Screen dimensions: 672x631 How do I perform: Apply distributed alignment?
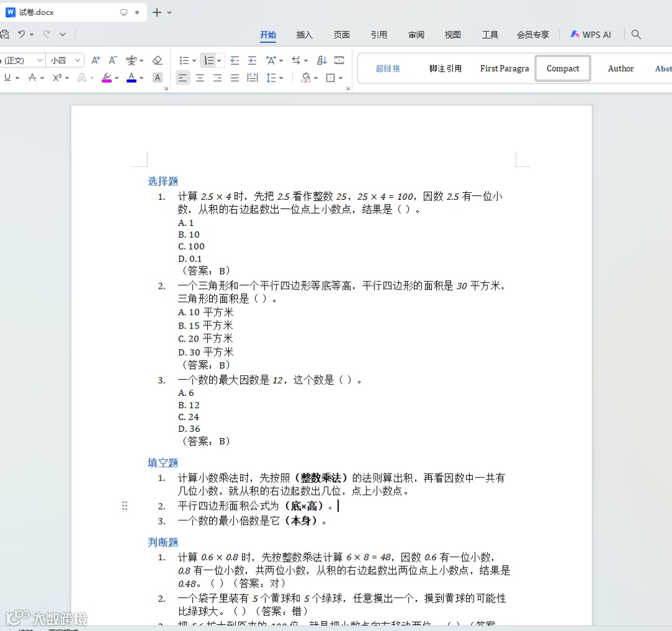[x=253, y=78]
